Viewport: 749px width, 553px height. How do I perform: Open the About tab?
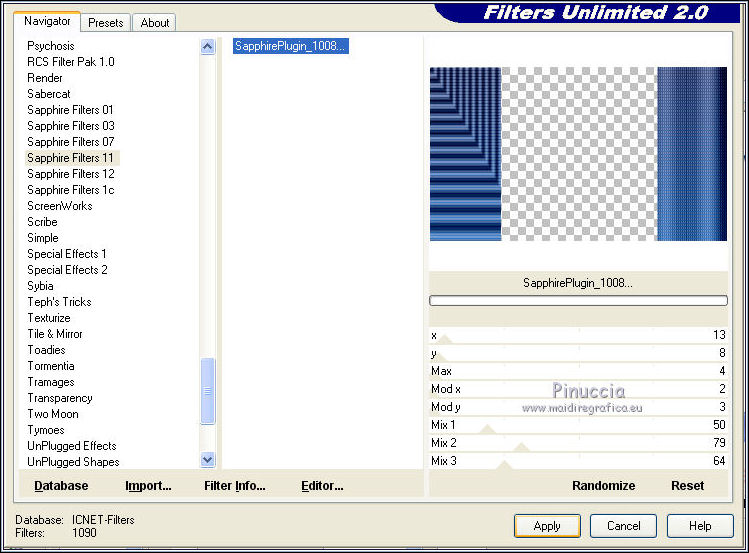pos(154,22)
